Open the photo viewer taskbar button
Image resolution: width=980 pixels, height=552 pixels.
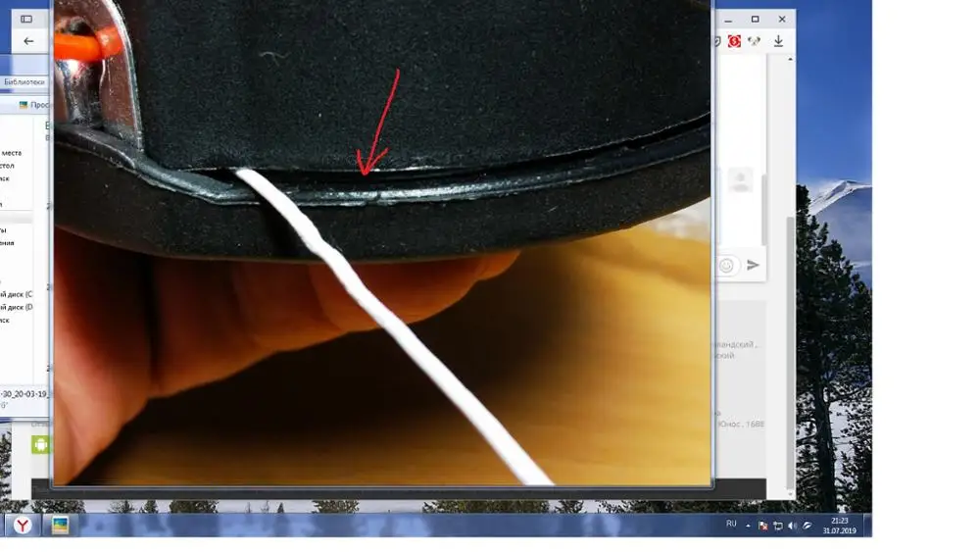[60, 526]
